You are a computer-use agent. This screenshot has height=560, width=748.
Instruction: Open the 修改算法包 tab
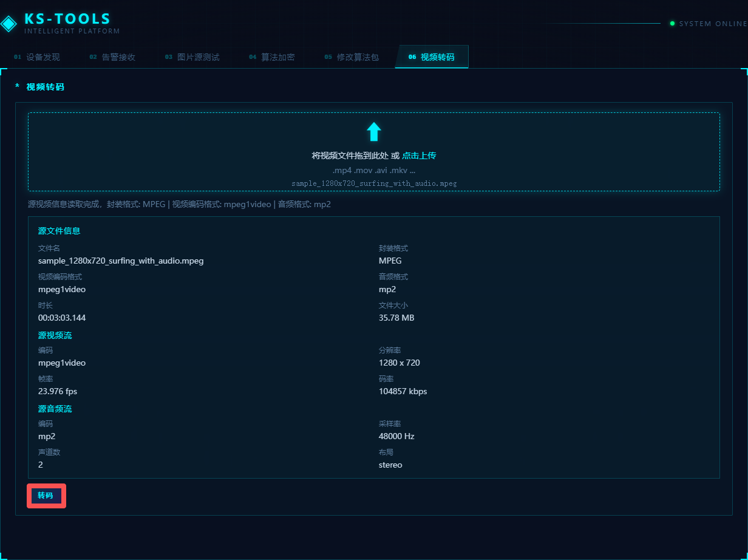352,57
